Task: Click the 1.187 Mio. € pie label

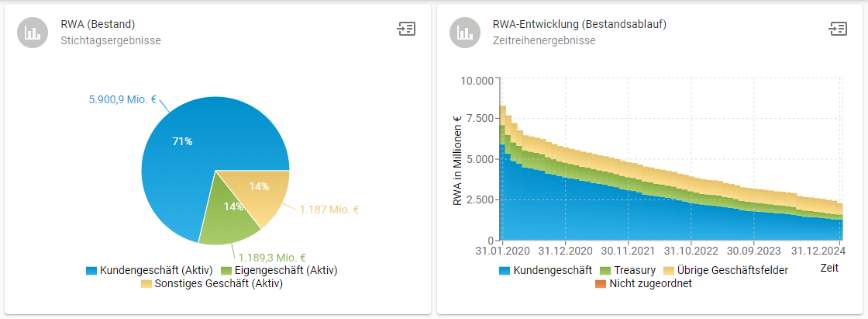Action: coord(329,209)
